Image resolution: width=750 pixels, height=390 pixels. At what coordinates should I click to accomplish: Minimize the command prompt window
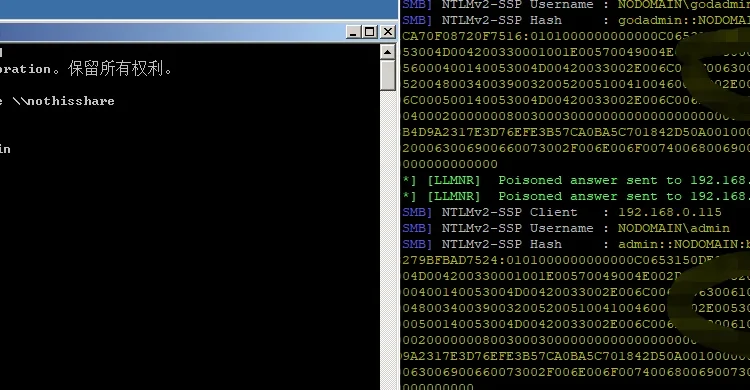pyautogui.click(x=353, y=32)
